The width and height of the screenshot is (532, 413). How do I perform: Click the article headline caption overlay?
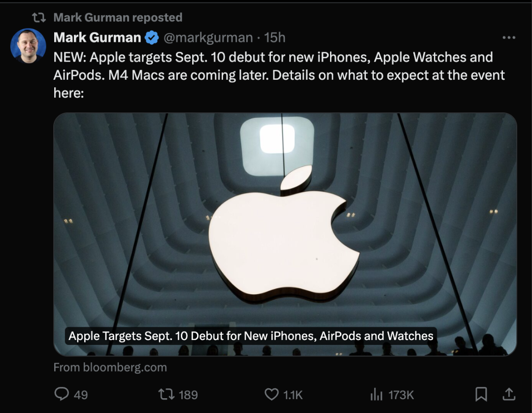pyautogui.click(x=251, y=336)
